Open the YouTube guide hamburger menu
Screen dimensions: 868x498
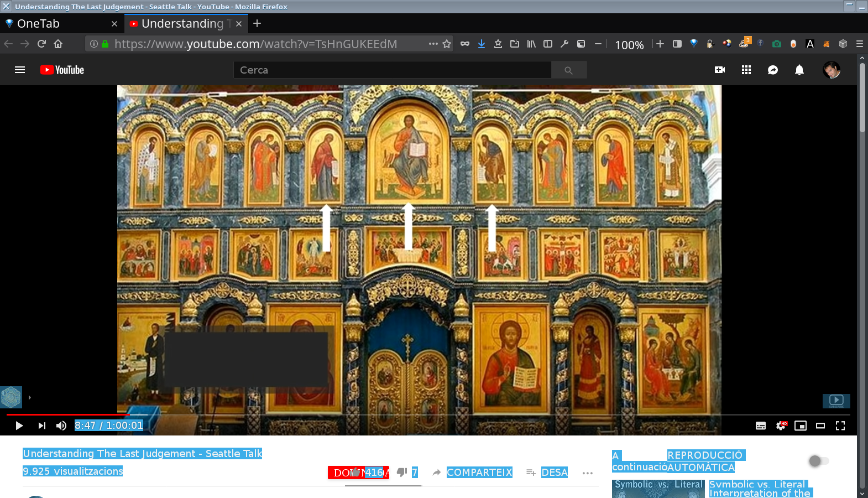tap(20, 70)
